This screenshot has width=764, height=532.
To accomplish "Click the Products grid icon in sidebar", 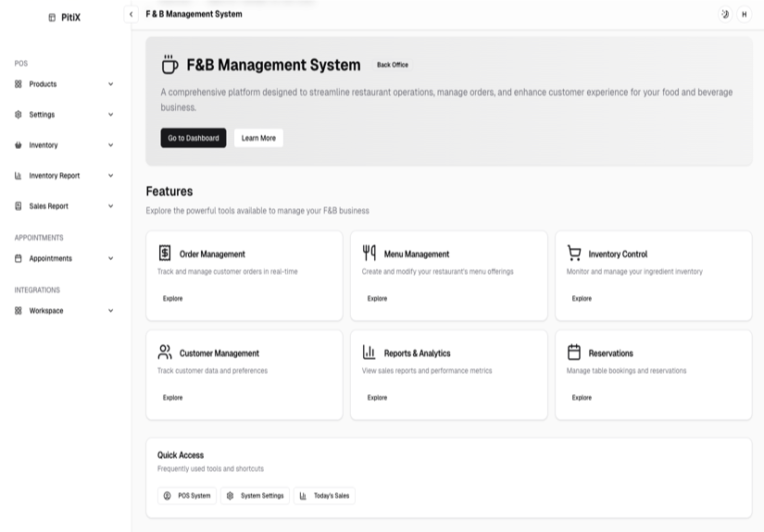I will 18,84.
